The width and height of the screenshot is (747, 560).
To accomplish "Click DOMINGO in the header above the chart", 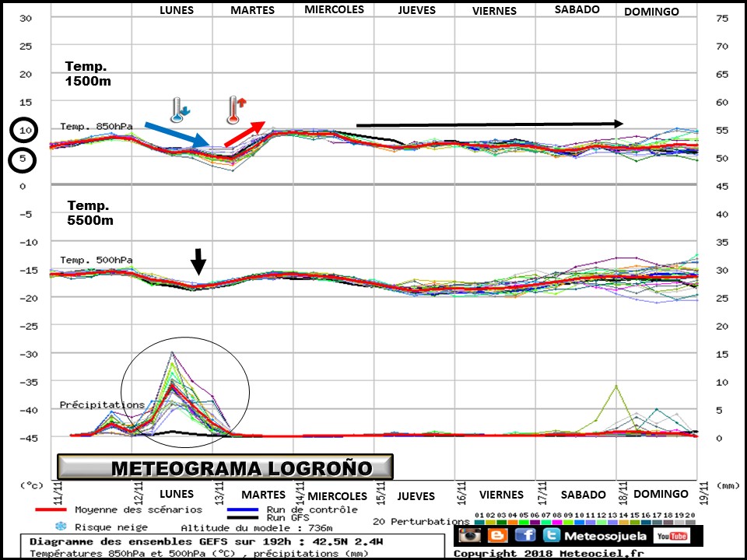I will [x=651, y=12].
